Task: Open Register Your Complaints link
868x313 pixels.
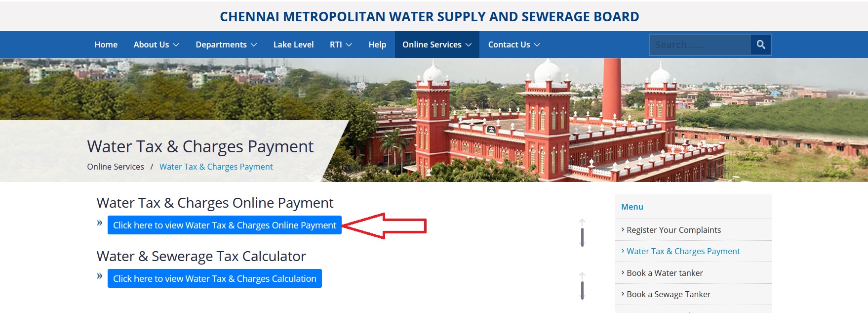Action: (x=673, y=230)
